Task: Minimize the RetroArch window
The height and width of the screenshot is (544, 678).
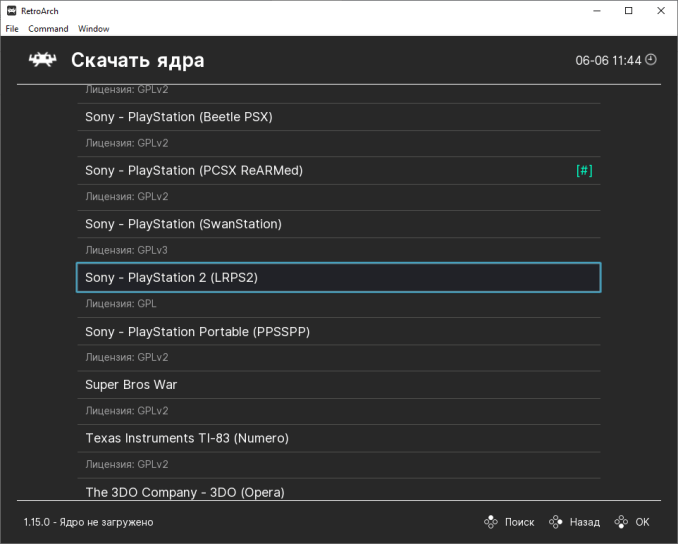Action: [597, 11]
